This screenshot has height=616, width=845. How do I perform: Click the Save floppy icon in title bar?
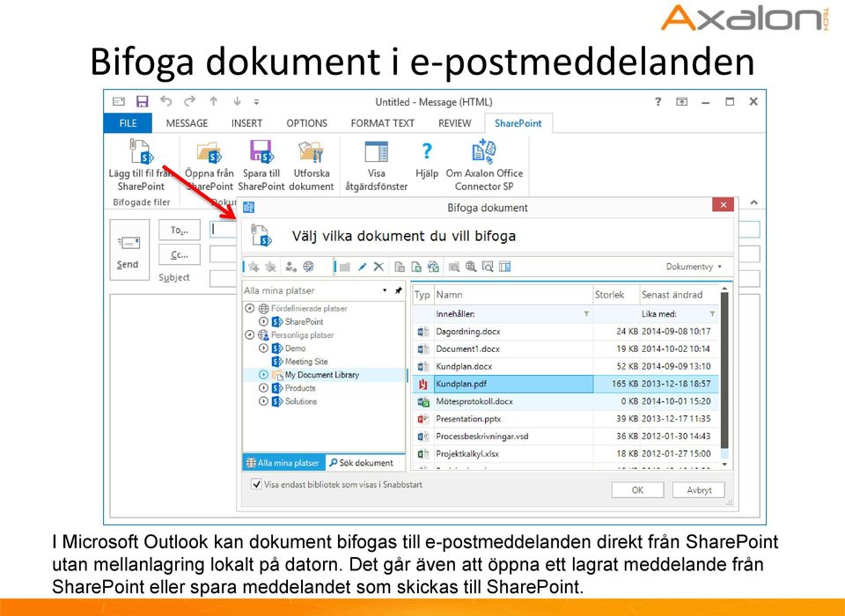143,101
